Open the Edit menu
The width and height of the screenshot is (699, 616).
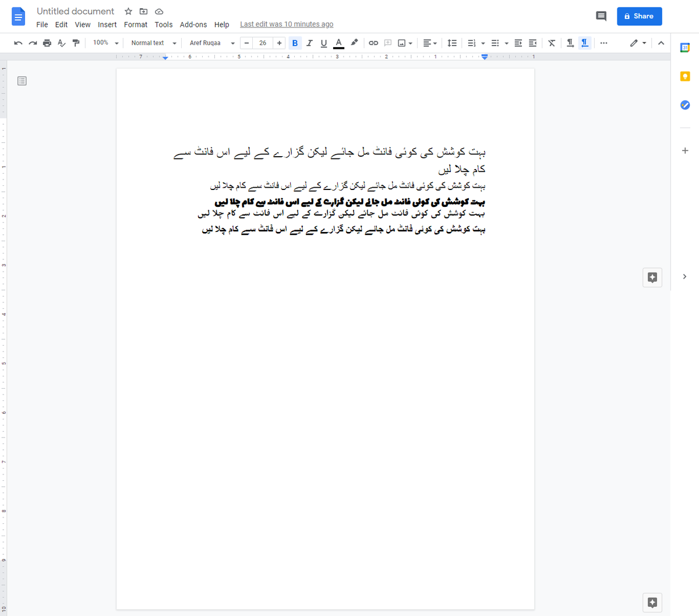(61, 24)
